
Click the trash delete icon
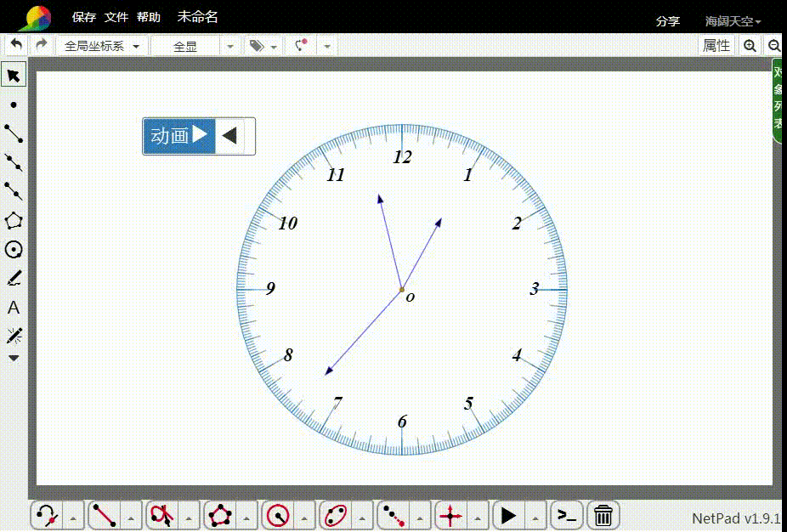click(603, 515)
